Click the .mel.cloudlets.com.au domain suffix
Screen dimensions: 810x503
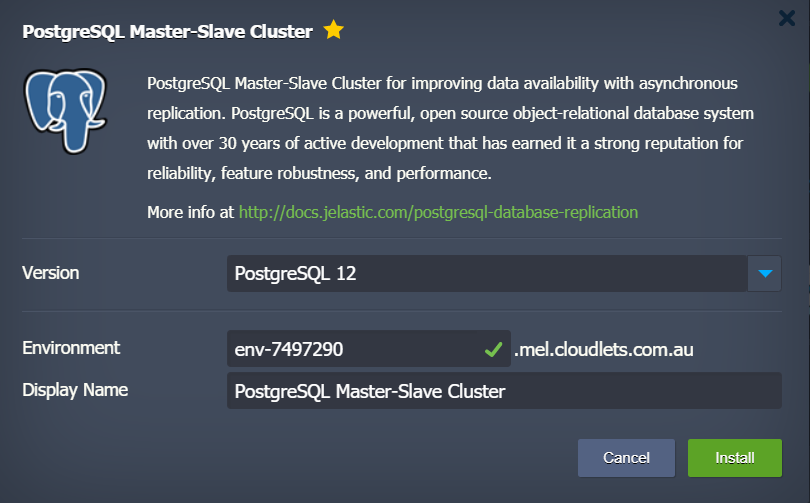603,350
